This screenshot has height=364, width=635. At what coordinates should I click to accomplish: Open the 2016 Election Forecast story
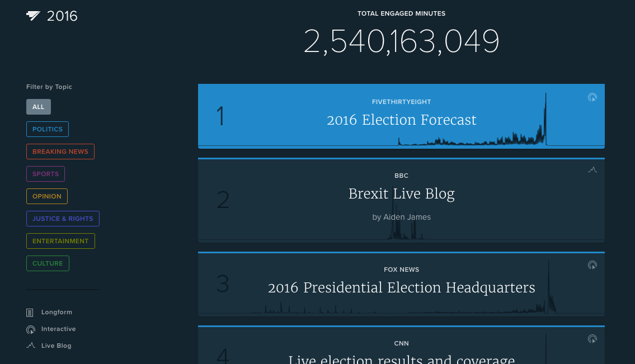[401, 120]
